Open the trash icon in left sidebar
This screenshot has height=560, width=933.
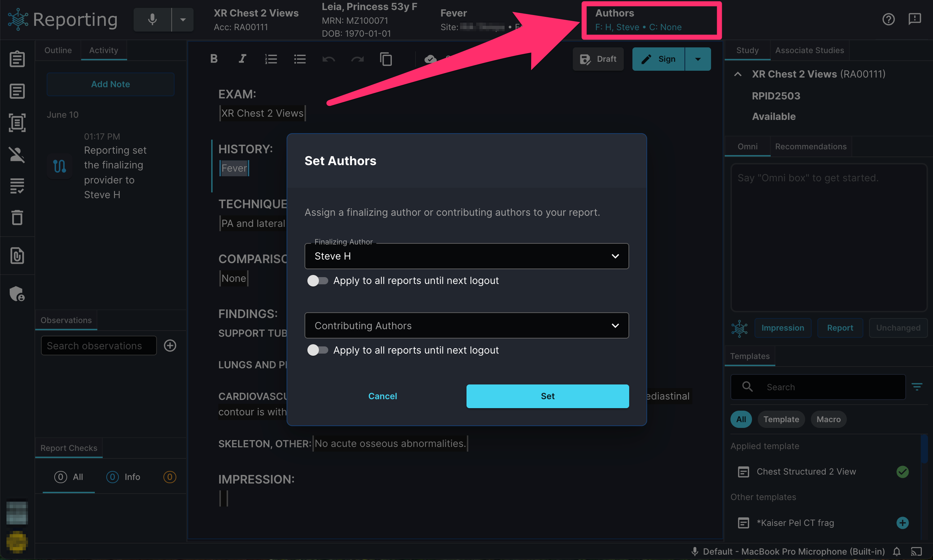click(x=17, y=217)
